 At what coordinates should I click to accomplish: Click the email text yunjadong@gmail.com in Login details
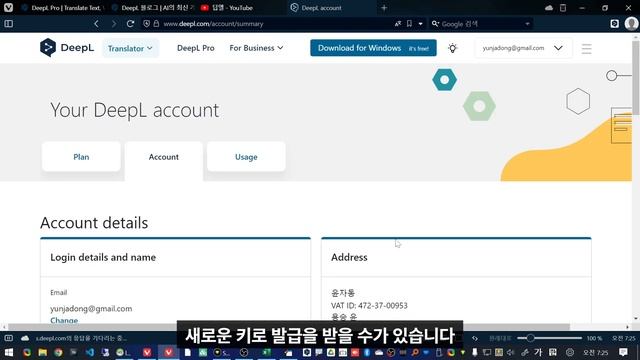91,309
